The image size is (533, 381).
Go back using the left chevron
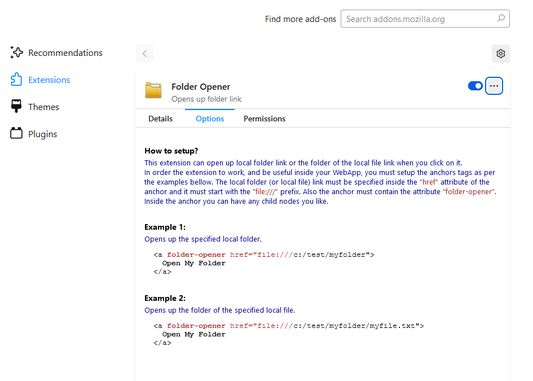(x=145, y=53)
